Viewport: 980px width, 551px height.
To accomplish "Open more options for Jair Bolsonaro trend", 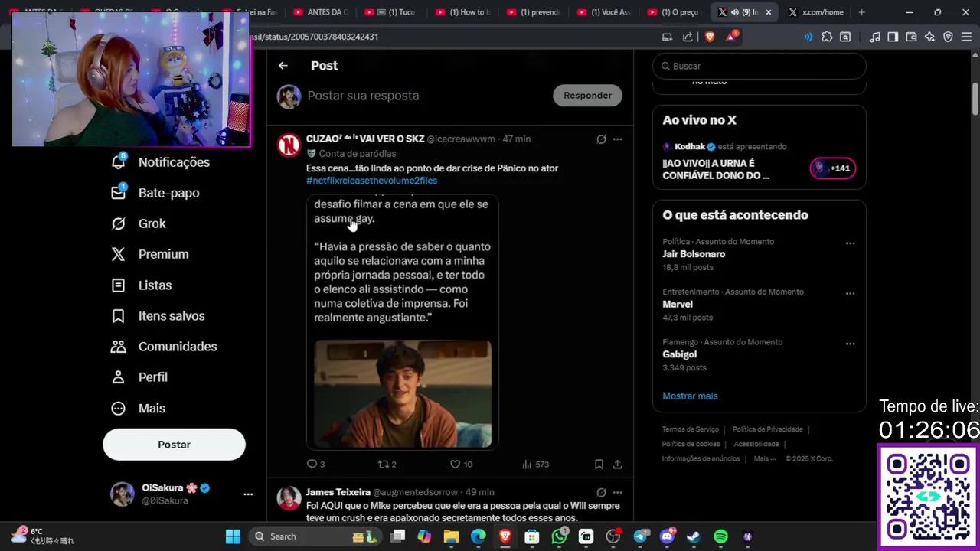I will click(850, 243).
